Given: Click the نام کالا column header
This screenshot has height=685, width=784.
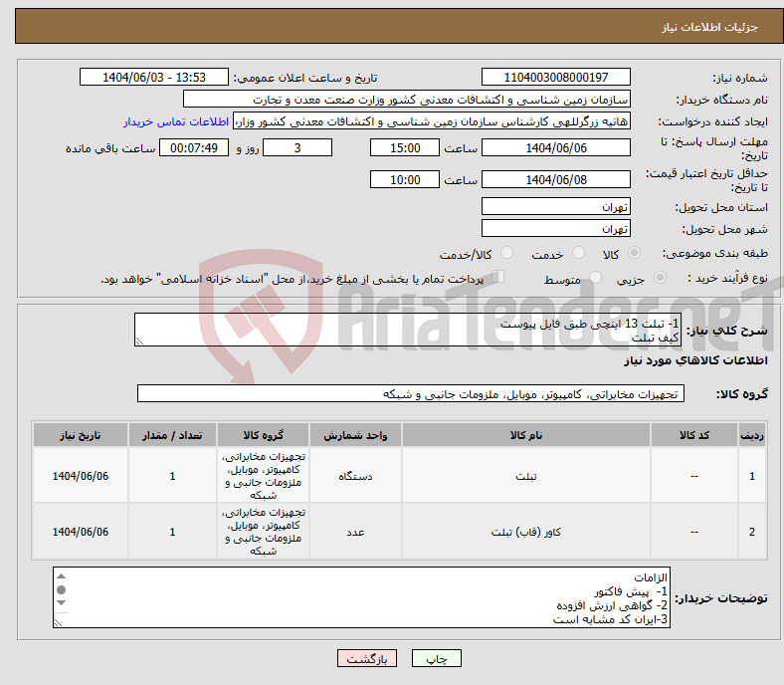Looking at the screenshot, I should [526, 435].
